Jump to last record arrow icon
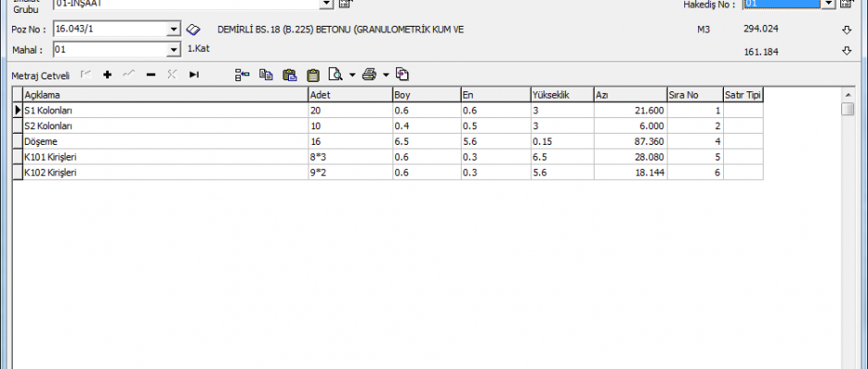Screen dimensions: 868x369 (x=194, y=75)
